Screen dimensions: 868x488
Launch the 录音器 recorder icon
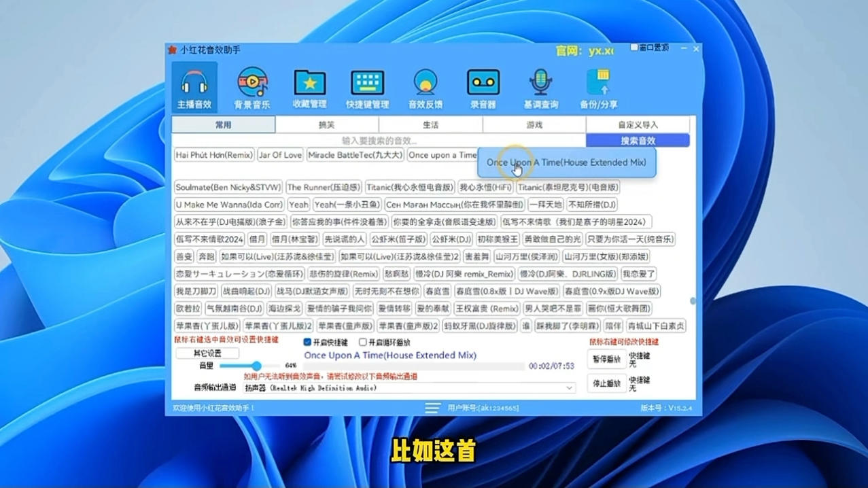click(483, 87)
